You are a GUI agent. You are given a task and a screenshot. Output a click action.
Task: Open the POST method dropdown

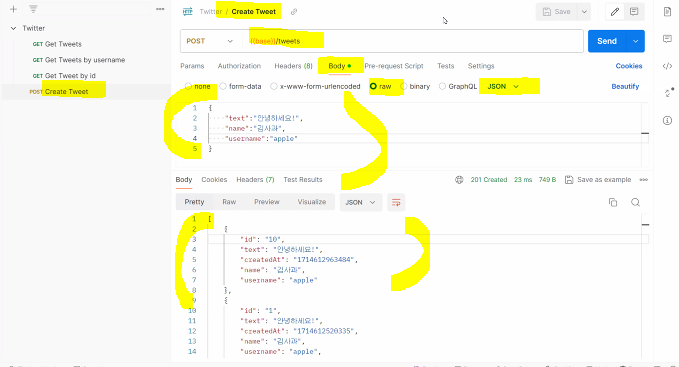point(210,41)
